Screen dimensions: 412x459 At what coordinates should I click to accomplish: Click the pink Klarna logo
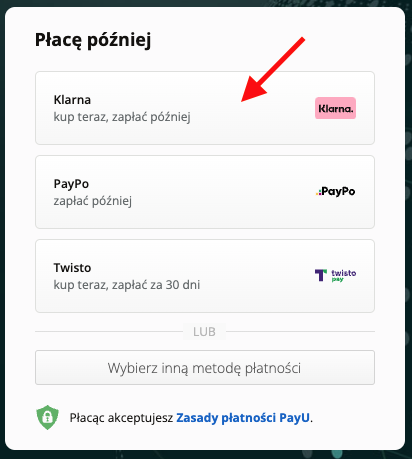pos(335,108)
